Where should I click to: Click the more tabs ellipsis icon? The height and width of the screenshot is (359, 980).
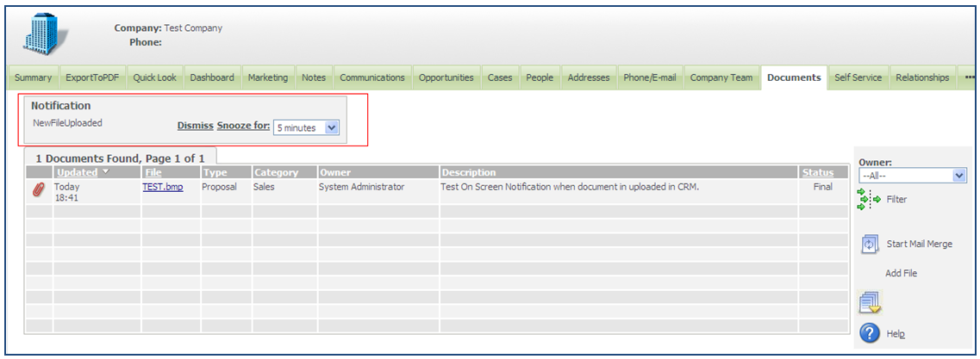969,77
